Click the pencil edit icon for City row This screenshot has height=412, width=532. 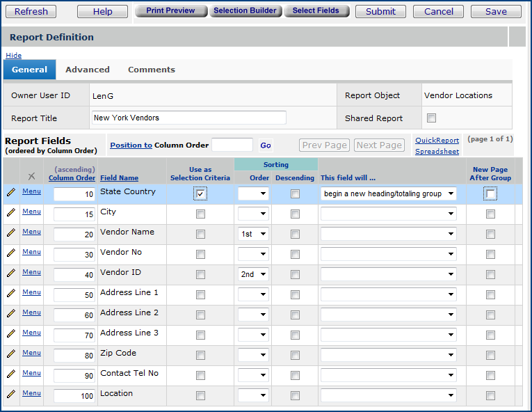pyautogui.click(x=10, y=212)
